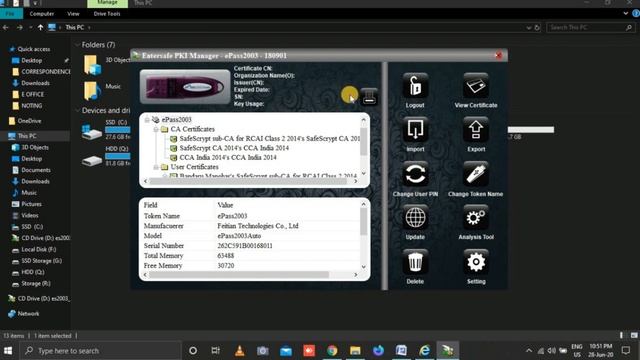Click the Free Memory value 30720
Screen dimensions: 640x360
tap(226, 266)
